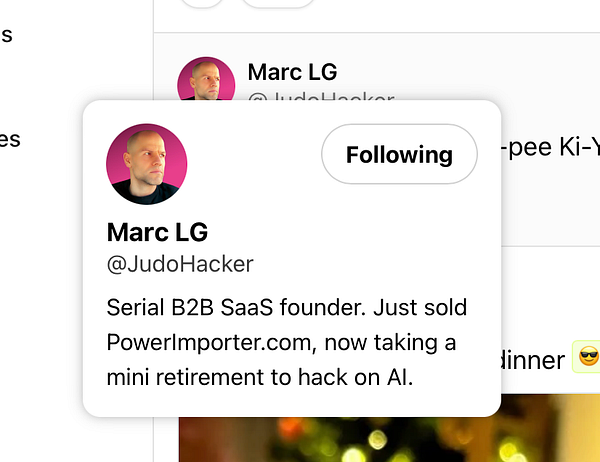Click the left rounded pill at the top edge
The height and width of the screenshot is (462, 600).
[x=202, y=3]
